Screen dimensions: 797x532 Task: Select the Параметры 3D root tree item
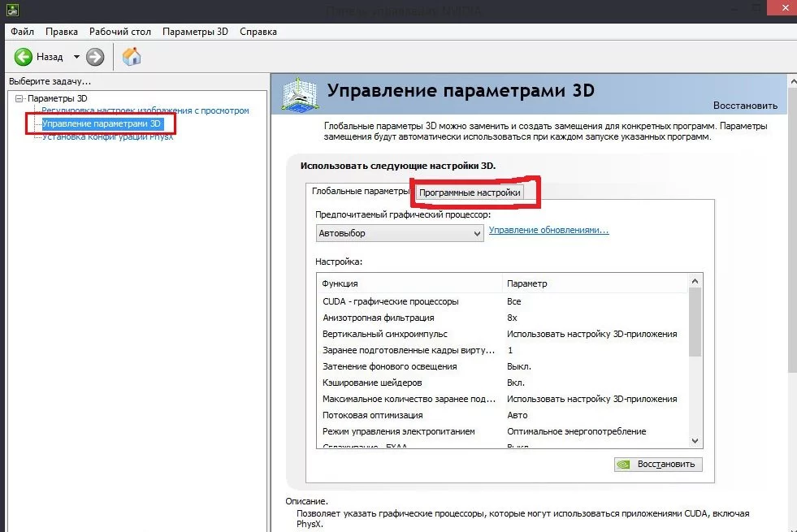click(x=58, y=98)
